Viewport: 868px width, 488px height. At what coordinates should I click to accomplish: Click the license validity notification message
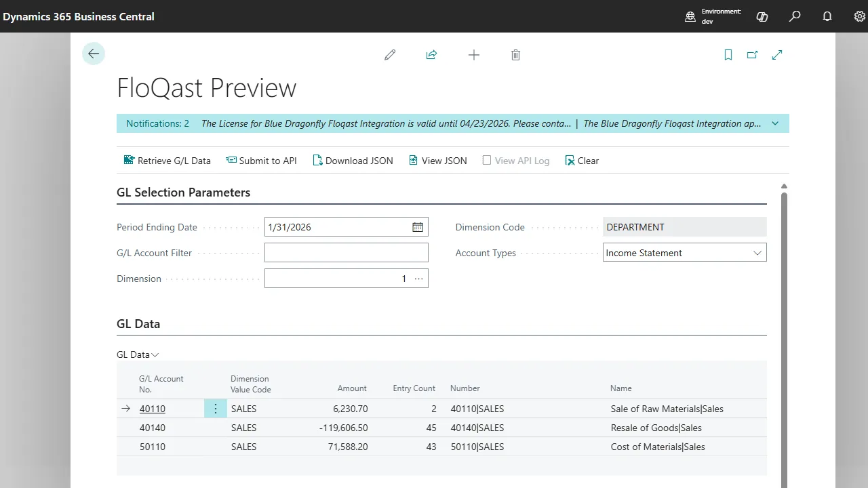[x=386, y=123]
